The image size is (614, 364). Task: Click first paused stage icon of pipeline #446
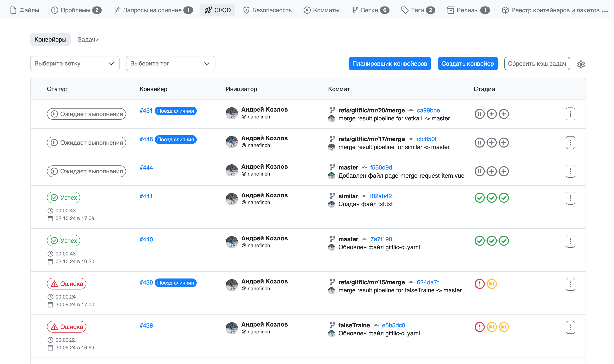coord(479,143)
